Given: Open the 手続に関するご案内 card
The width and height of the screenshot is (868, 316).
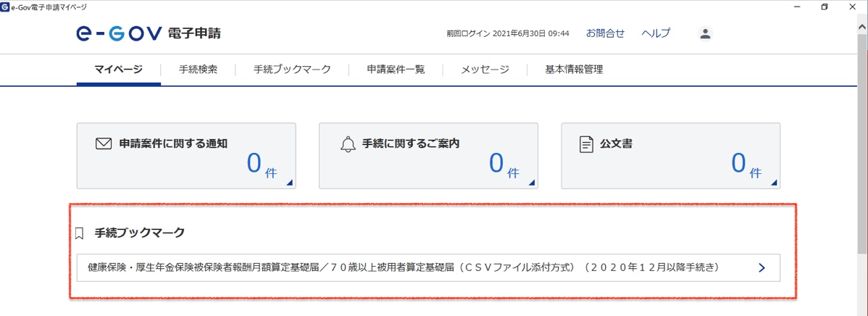Looking at the screenshot, I should pyautogui.click(x=428, y=156).
